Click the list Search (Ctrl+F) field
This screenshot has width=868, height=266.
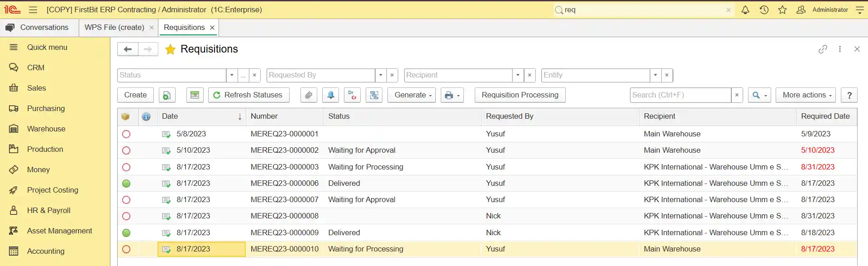pos(680,95)
